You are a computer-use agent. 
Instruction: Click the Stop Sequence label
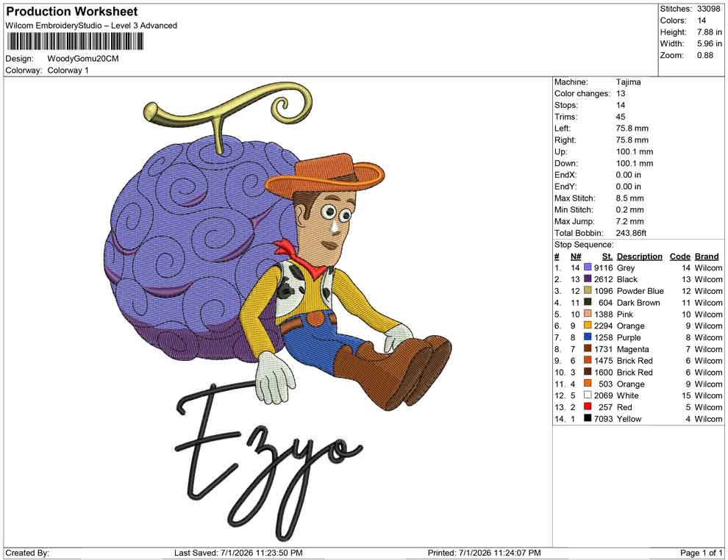pos(584,245)
